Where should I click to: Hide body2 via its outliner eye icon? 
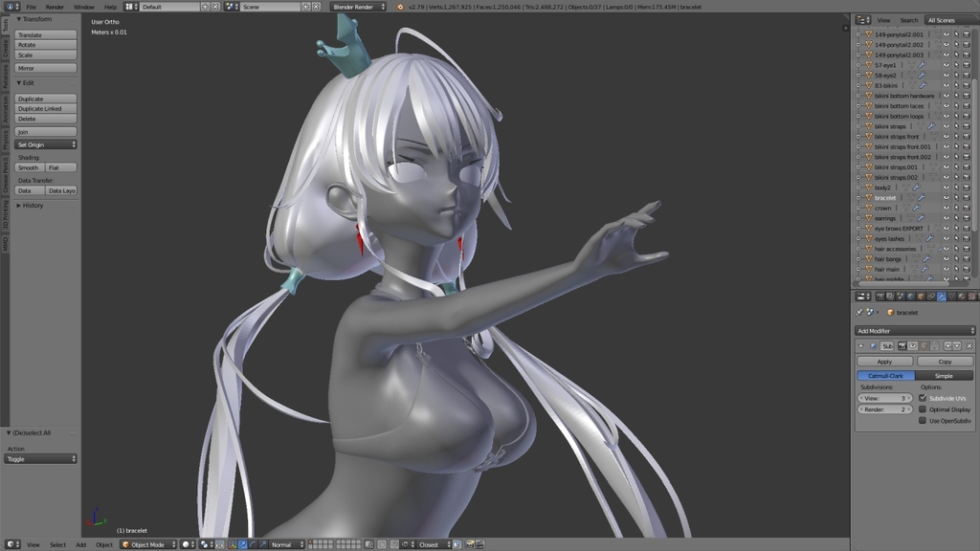click(947, 187)
